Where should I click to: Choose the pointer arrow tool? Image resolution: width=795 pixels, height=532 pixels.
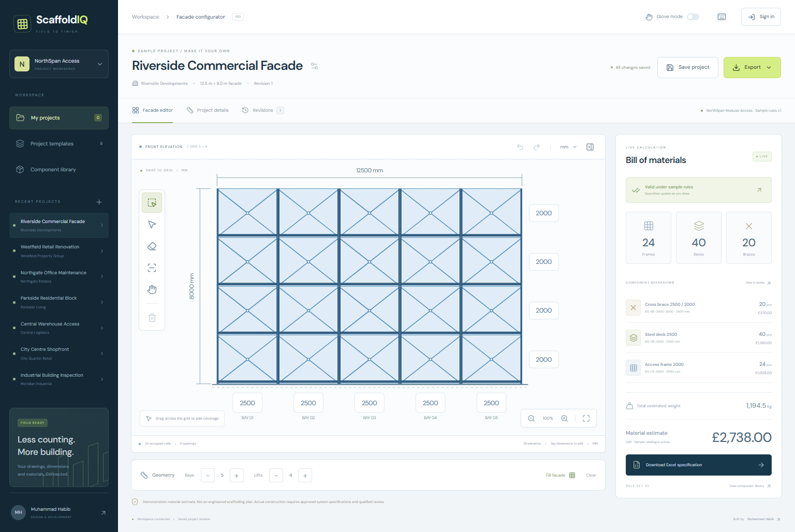coord(152,225)
